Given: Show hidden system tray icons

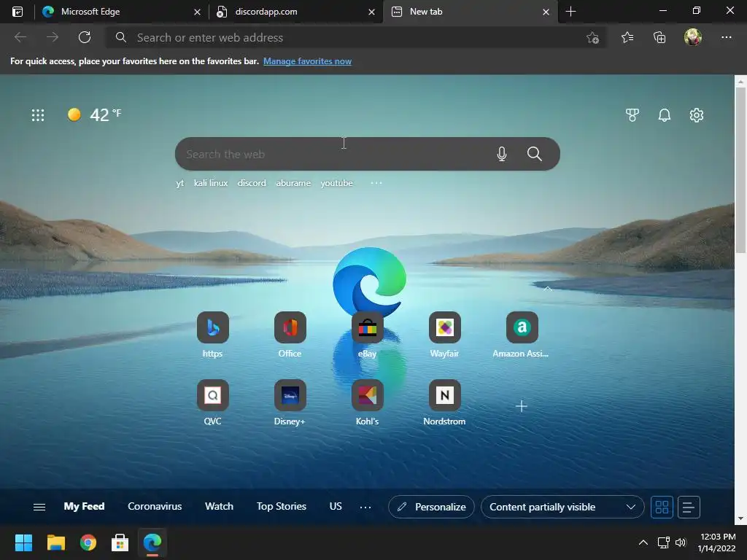Looking at the screenshot, I should pyautogui.click(x=643, y=542).
